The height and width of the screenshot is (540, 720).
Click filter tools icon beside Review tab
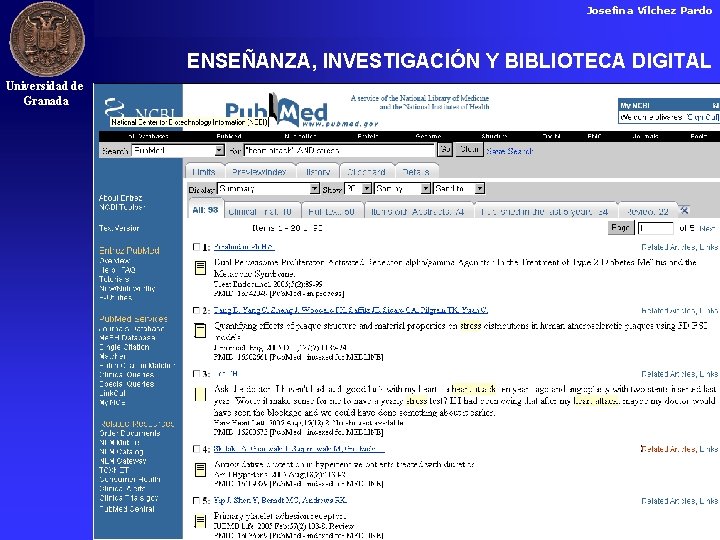click(x=684, y=210)
